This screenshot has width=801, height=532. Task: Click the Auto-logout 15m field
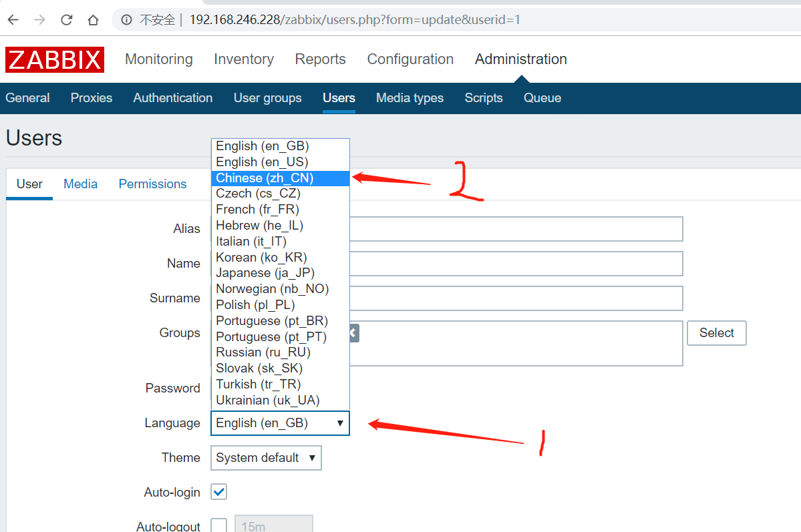pyautogui.click(x=274, y=524)
